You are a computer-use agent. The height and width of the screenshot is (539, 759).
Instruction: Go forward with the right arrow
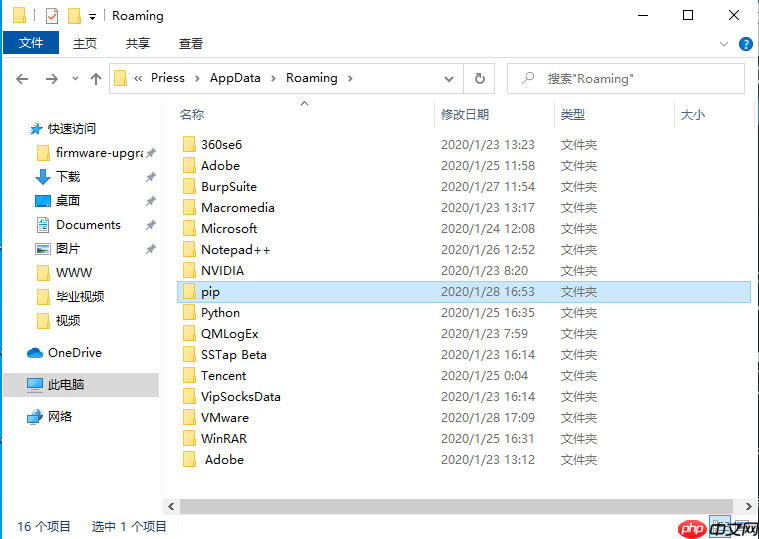click(x=51, y=78)
